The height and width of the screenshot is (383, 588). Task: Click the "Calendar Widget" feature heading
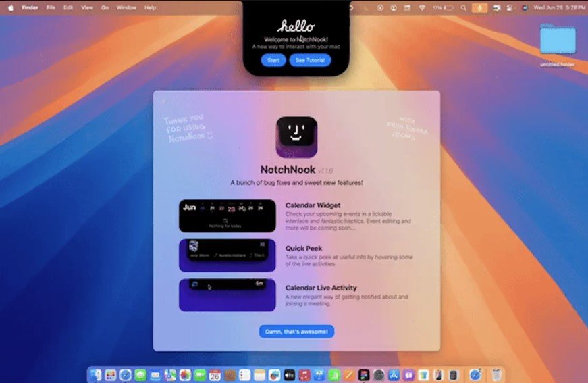313,205
